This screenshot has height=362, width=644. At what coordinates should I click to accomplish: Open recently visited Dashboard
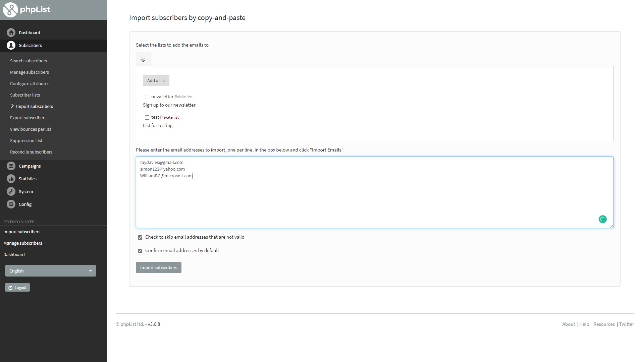point(14,254)
